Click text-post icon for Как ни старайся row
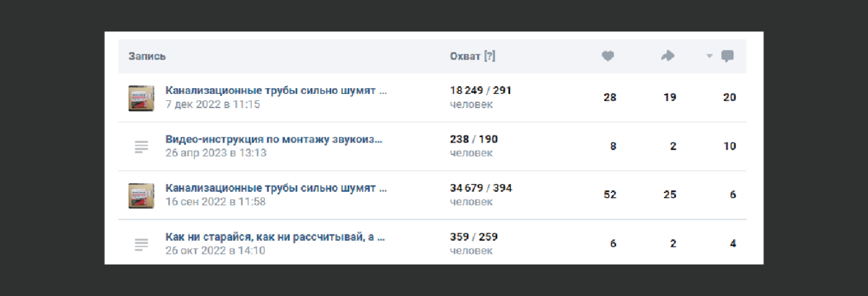Image resolution: width=868 pixels, height=296 pixels. tap(141, 244)
